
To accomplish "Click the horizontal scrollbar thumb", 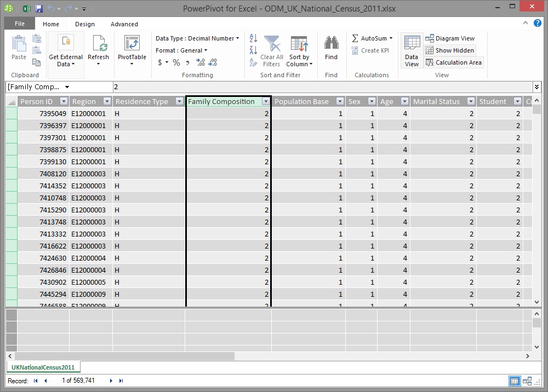I will (x=124, y=356).
